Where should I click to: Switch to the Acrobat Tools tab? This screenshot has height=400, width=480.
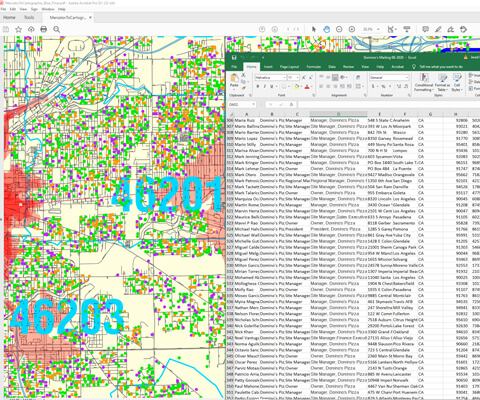29,17
